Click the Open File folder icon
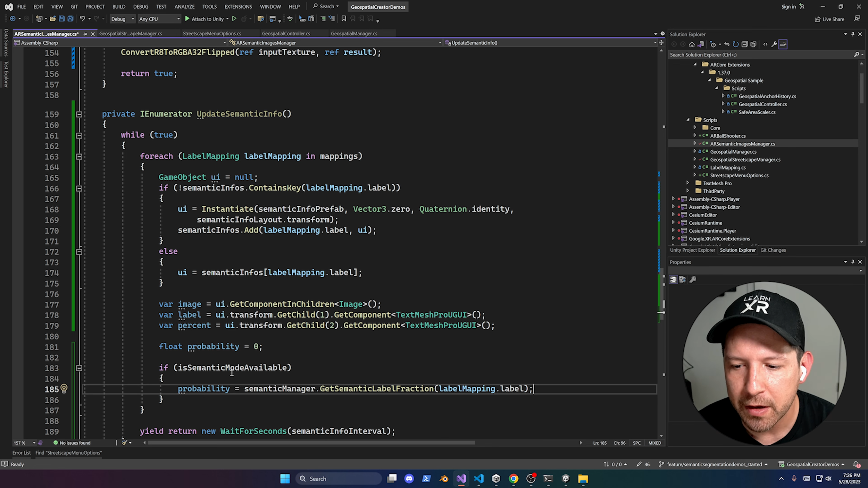The width and height of the screenshot is (868, 488). pos(53,19)
